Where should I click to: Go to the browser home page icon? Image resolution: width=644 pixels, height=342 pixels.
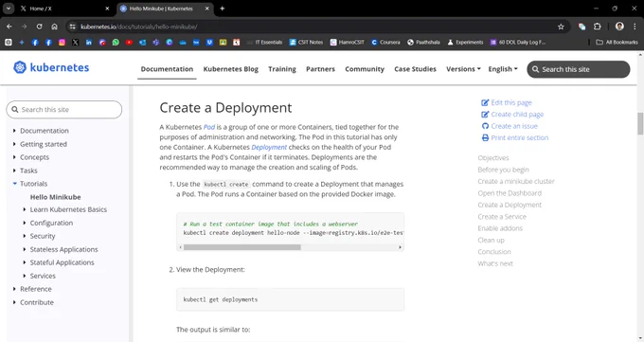[x=54, y=27]
